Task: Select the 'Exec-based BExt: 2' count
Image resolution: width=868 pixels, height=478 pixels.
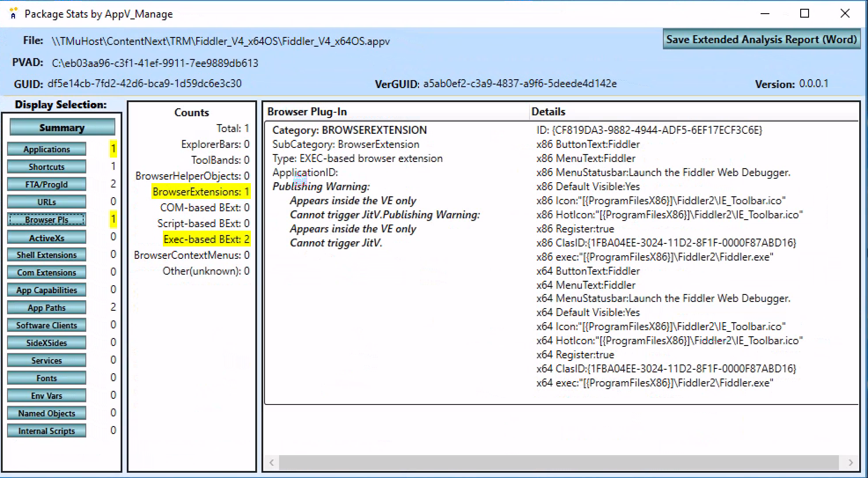Action: click(x=206, y=239)
